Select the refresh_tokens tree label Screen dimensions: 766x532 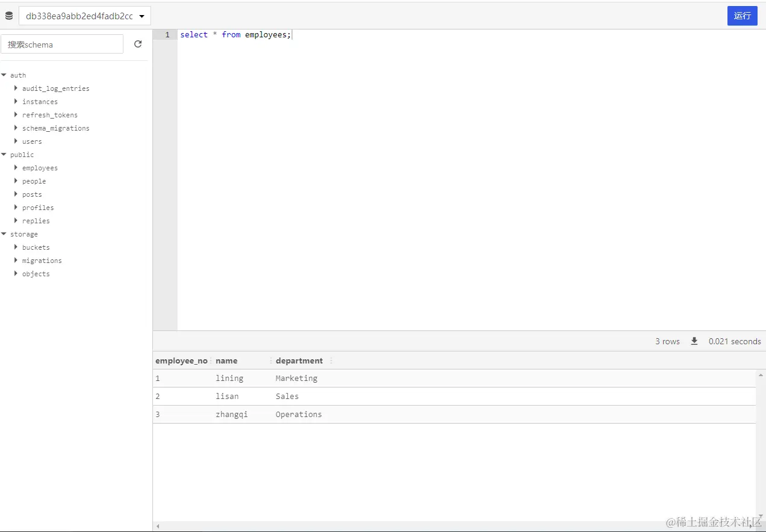click(x=50, y=115)
